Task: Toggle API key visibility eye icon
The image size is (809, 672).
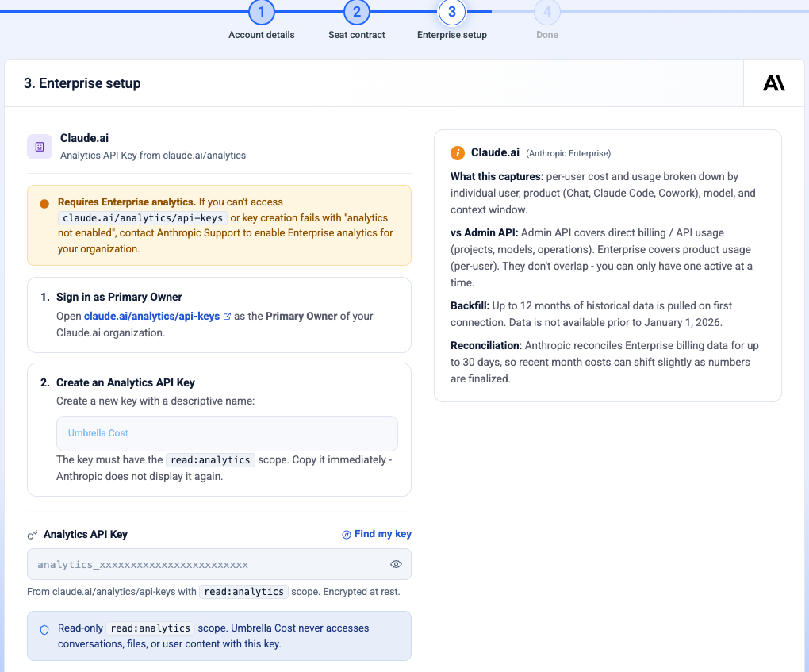Action: click(x=396, y=564)
